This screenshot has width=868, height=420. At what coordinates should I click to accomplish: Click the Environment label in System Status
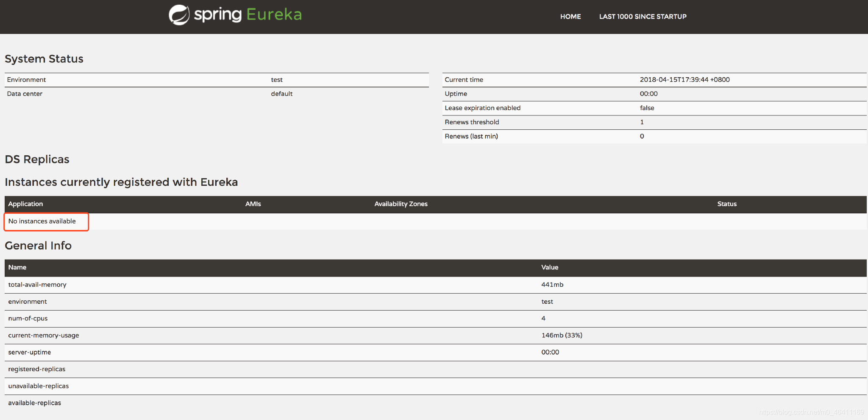(x=26, y=80)
